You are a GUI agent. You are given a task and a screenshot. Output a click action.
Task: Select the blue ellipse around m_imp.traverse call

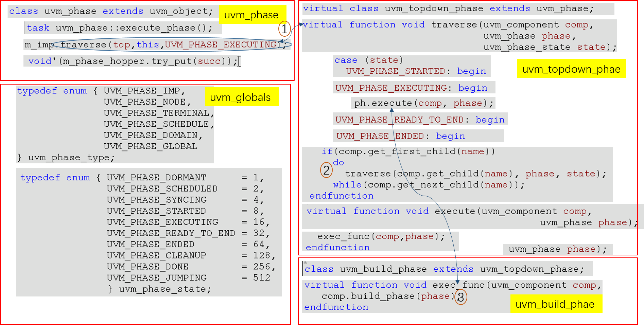pyautogui.click(x=170, y=44)
